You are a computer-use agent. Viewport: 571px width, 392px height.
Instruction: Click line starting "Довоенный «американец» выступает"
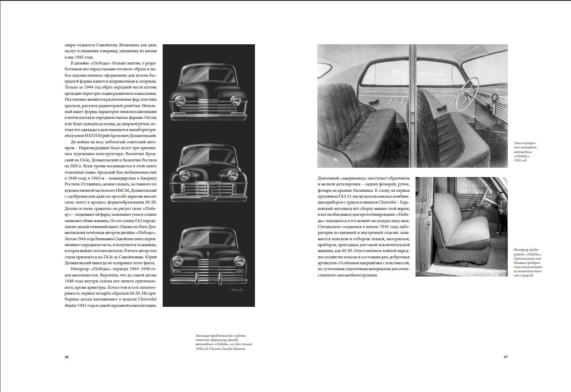click(364, 178)
